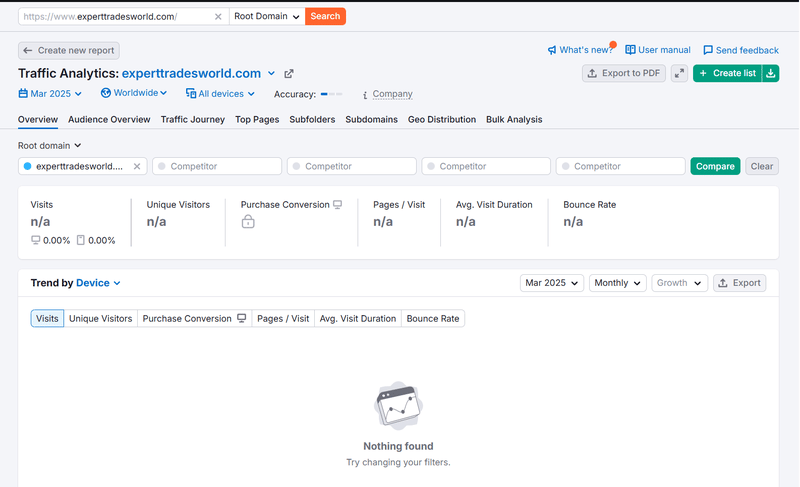The image size is (800, 487).
Task: Open the Geo Distribution tab
Action: click(x=442, y=119)
